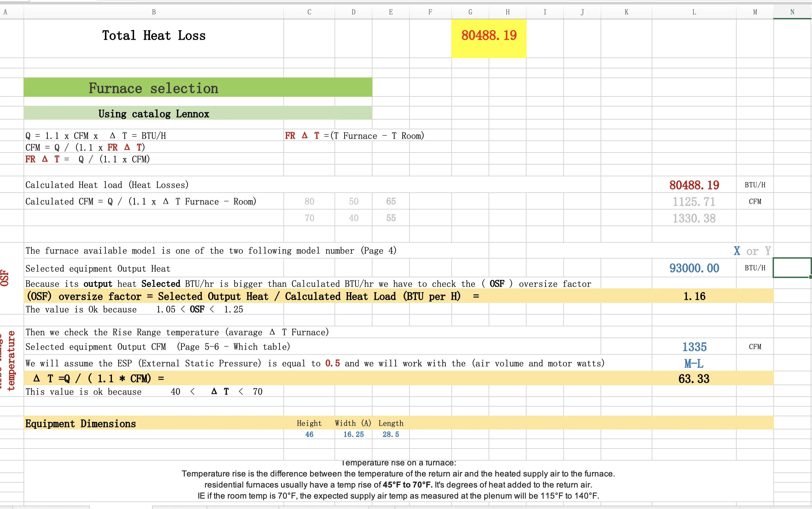Select the cell containing 65 in column E

click(x=391, y=202)
